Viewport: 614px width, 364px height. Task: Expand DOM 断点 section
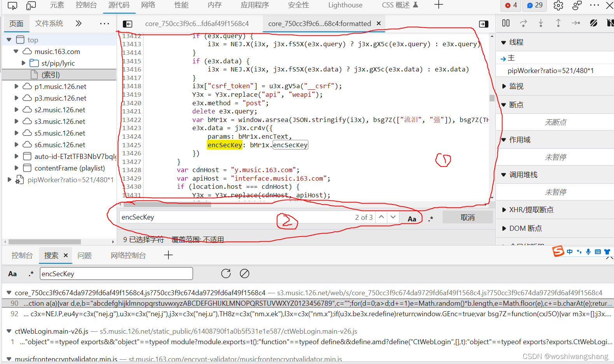(x=504, y=228)
